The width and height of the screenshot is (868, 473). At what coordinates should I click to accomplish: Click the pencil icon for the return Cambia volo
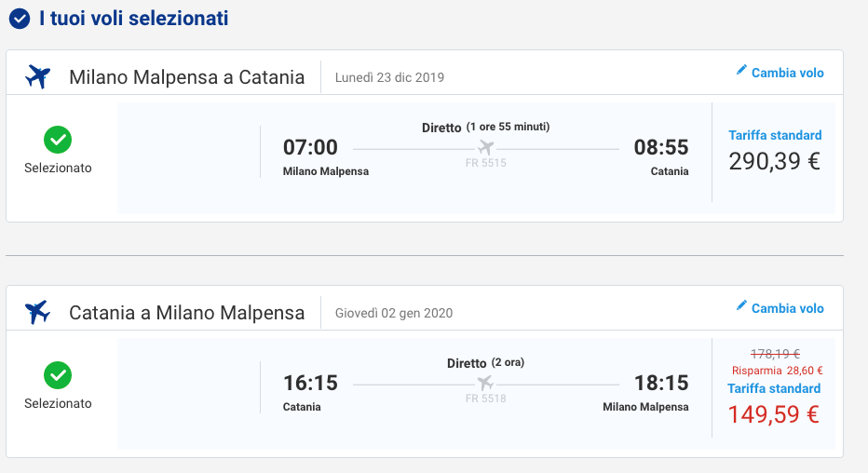(x=741, y=306)
